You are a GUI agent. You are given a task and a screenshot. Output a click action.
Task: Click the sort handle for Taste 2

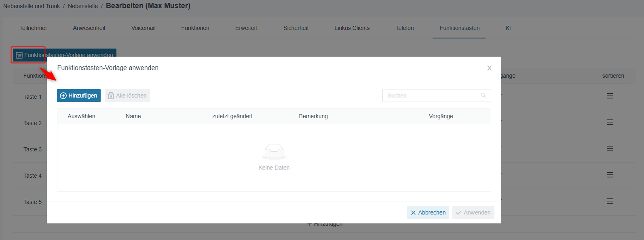click(610, 122)
